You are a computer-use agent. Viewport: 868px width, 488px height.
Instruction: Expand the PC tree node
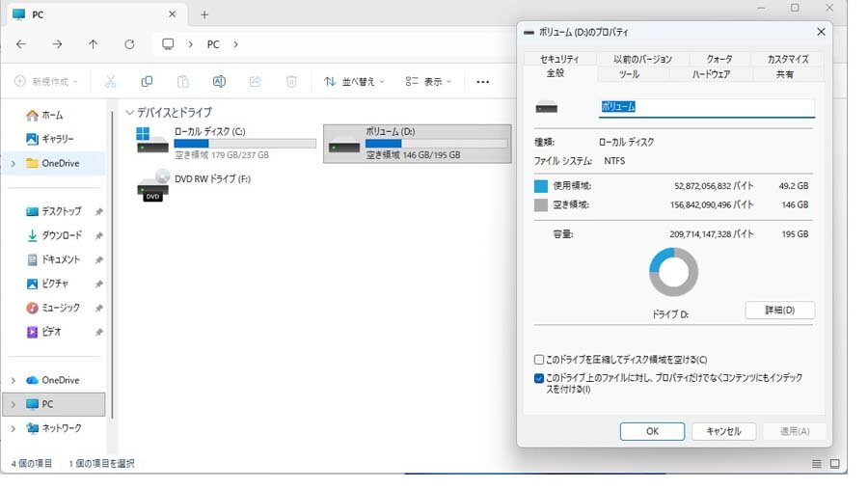[x=13, y=404]
